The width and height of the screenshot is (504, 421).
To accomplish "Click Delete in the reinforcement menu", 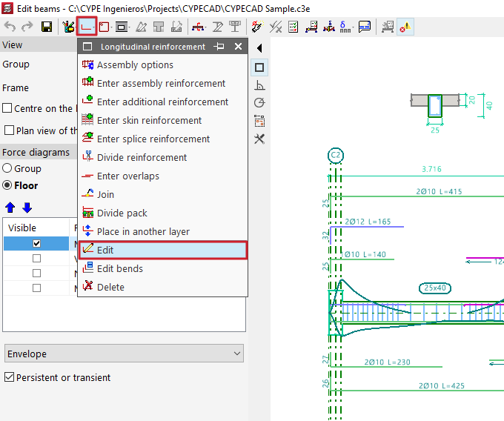I will point(110,287).
